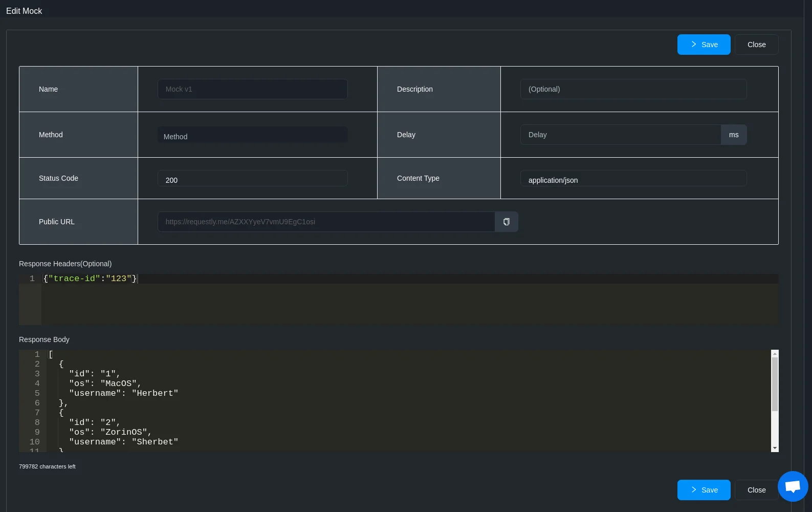The image size is (812, 512).
Task: Click the bottom Save button
Action: point(704,490)
